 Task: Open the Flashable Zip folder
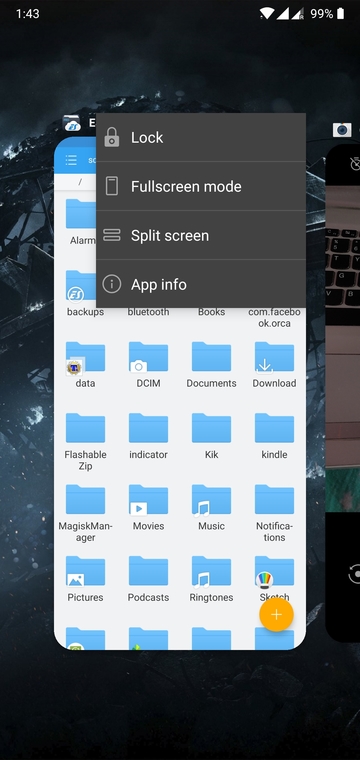coord(85,442)
